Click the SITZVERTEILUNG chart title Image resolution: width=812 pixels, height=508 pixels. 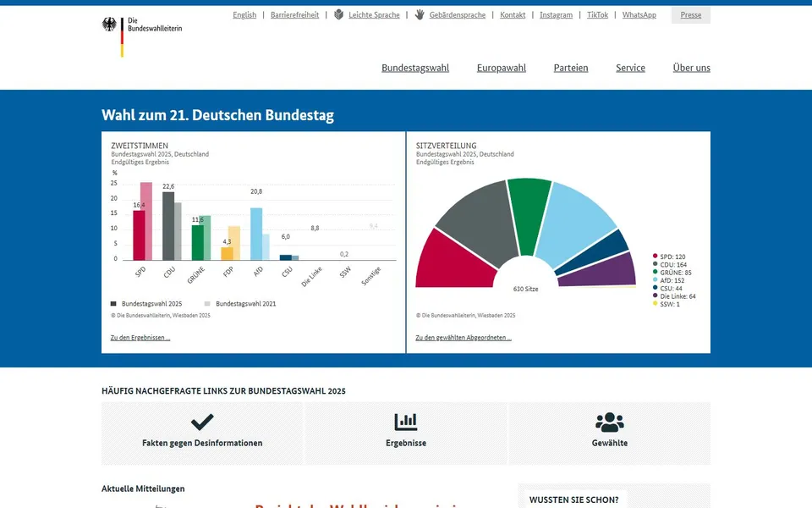(x=446, y=146)
